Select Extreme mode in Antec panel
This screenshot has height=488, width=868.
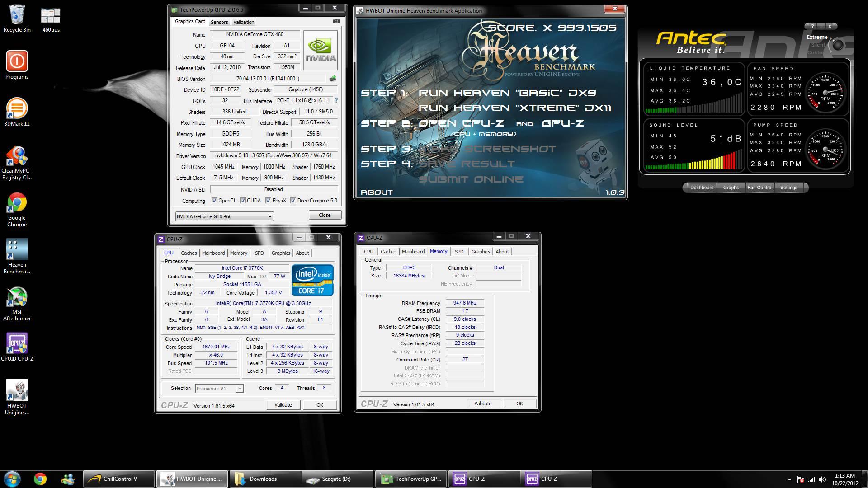[x=817, y=37]
